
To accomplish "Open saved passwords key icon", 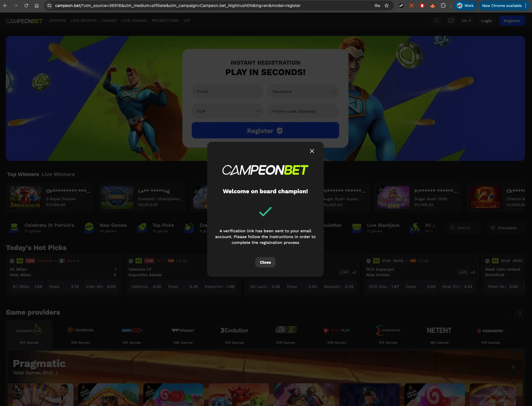I will pyautogui.click(x=377, y=6).
